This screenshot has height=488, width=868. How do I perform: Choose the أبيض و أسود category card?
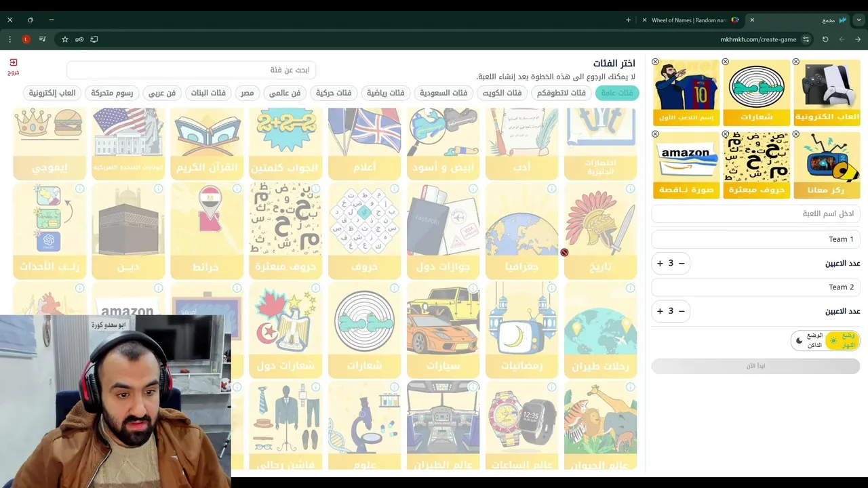tap(443, 143)
